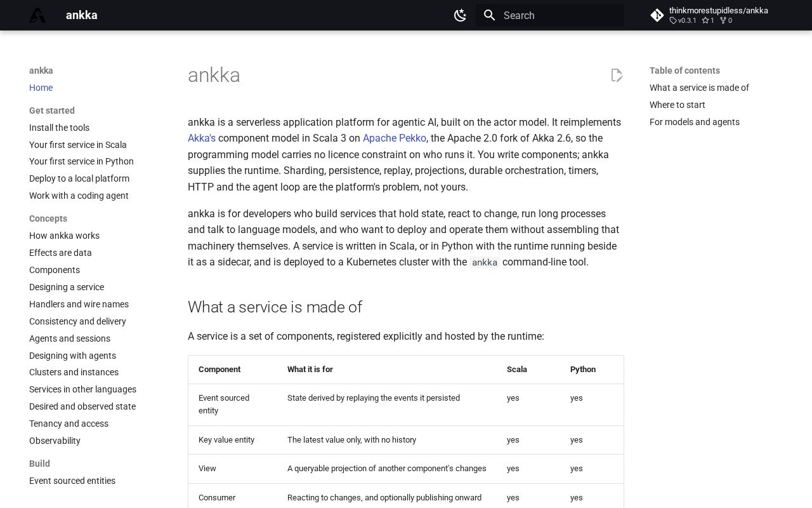
Task: Open the Akka's hyperlink
Action: click(202, 138)
